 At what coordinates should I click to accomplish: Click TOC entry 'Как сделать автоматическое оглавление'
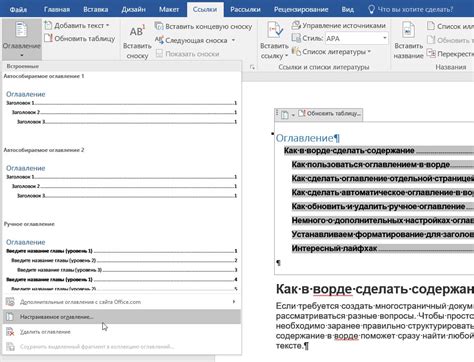[383, 193]
